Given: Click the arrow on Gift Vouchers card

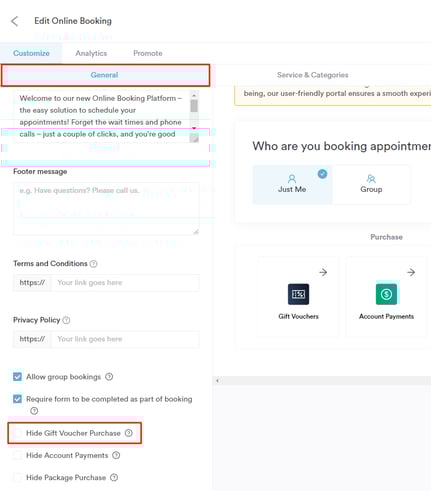Looking at the screenshot, I should (323, 272).
